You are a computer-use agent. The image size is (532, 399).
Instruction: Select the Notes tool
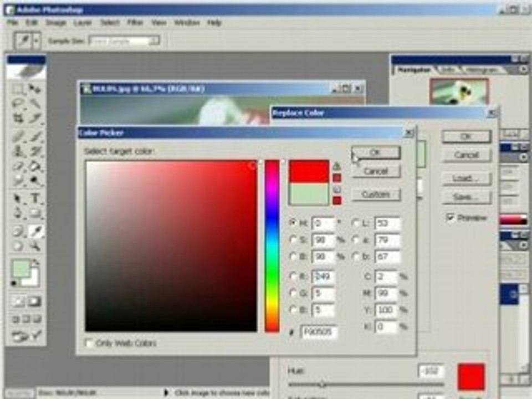[18, 232]
